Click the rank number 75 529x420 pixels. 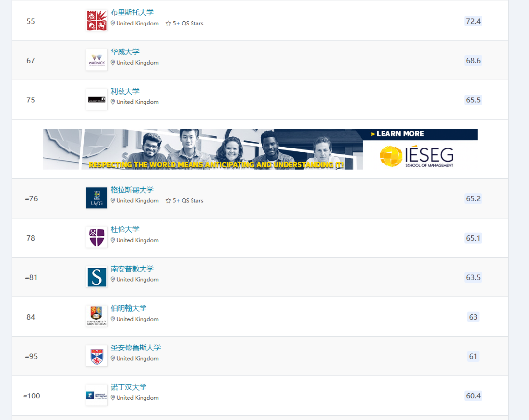coord(31,100)
